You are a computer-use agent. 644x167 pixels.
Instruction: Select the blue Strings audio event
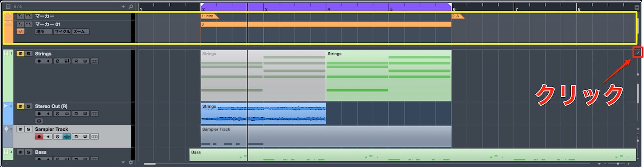[263, 114]
